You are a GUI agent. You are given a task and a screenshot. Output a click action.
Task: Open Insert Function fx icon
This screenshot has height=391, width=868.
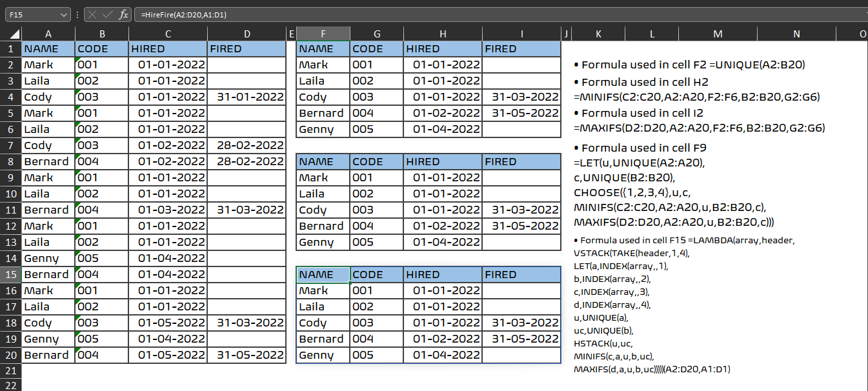pos(124,14)
